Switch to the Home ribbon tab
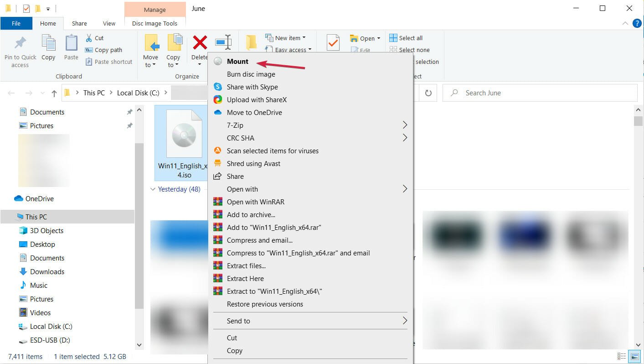644x364 pixels. coord(48,23)
